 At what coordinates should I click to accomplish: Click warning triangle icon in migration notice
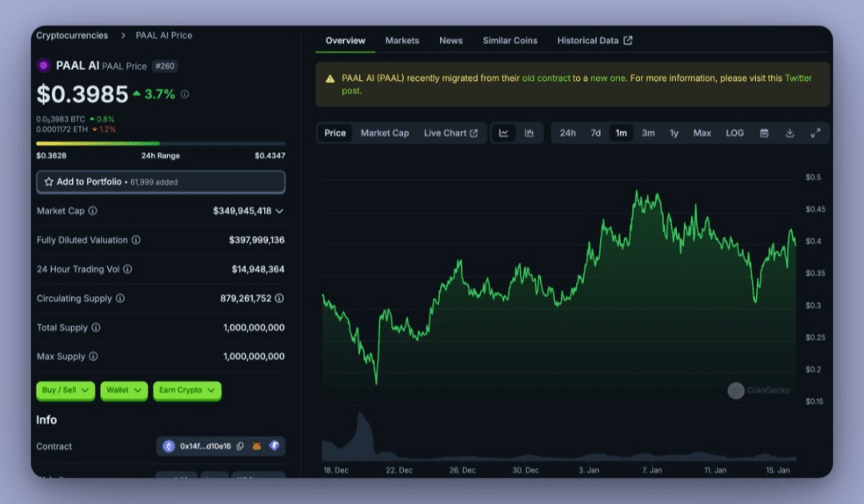[330, 78]
